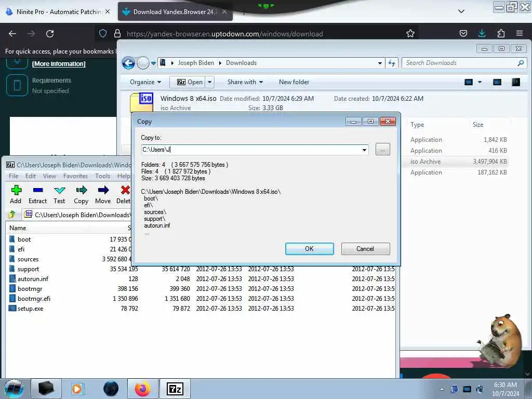The height and width of the screenshot is (399, 532).
Task: Reload the page in Firefox
Action: click(50, 34)
